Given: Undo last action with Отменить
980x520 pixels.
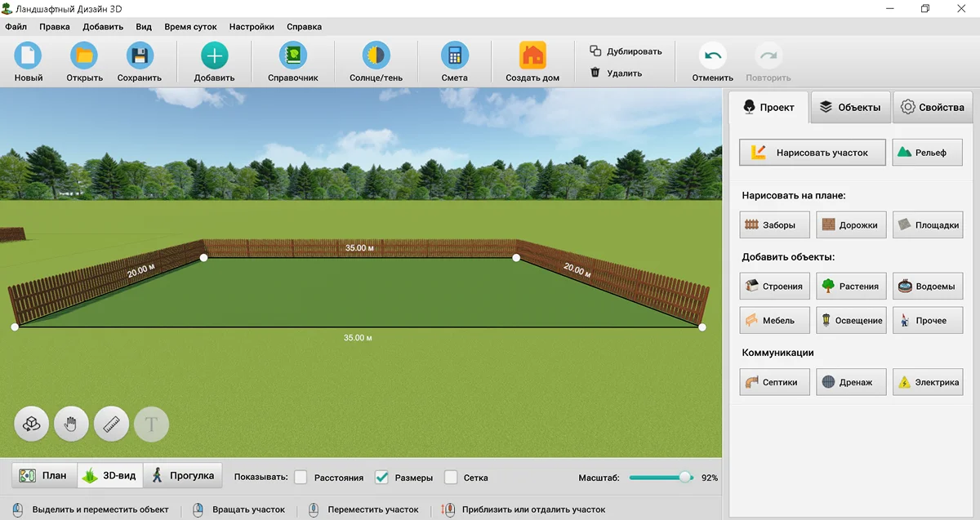Looking at the screenshot, I should [x=712, y=56].
